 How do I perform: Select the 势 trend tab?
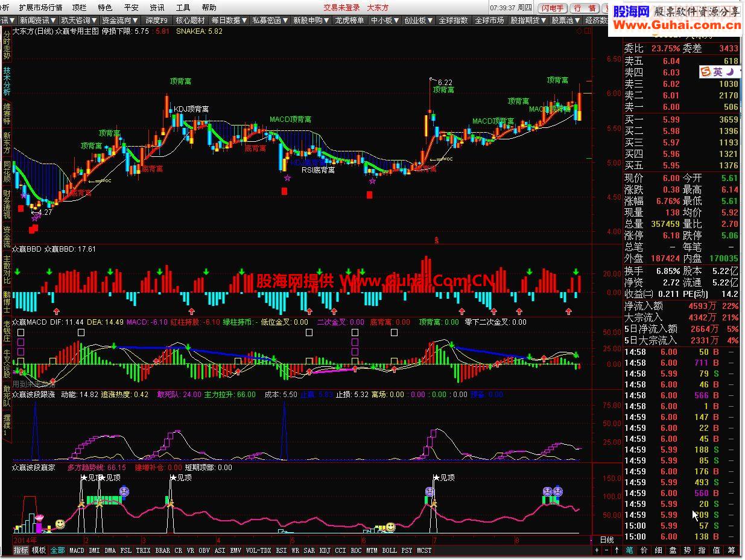[x=688, y=550]
